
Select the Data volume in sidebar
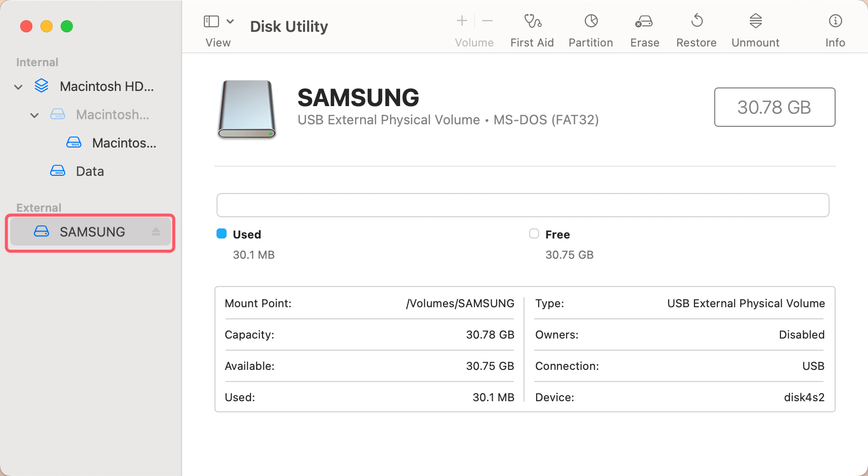90,171
